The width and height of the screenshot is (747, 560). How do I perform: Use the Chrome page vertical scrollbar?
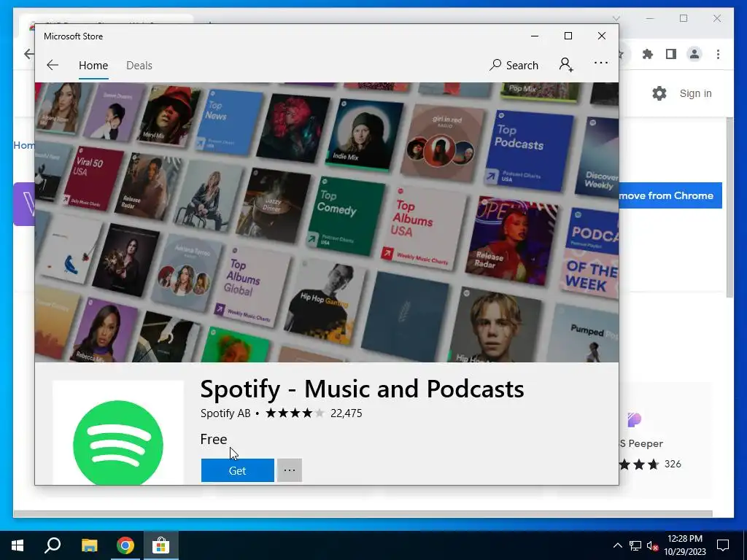point(729,207)
